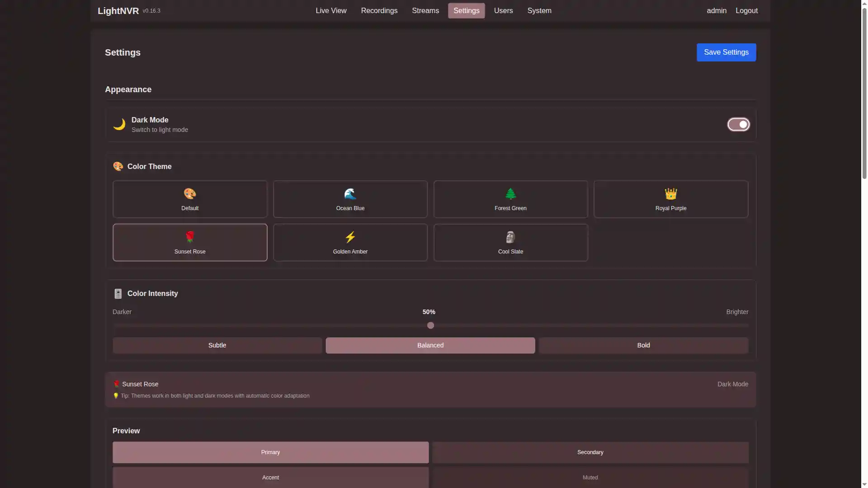Click the Save Settings button
Screen dimensions: 868x488
click(x=726, y=52)
